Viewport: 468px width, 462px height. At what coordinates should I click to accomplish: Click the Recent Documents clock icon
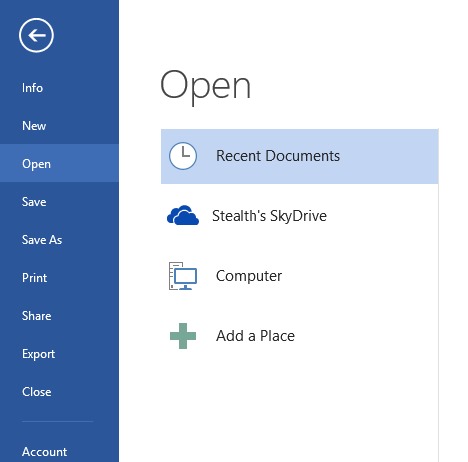click(183, 156)
